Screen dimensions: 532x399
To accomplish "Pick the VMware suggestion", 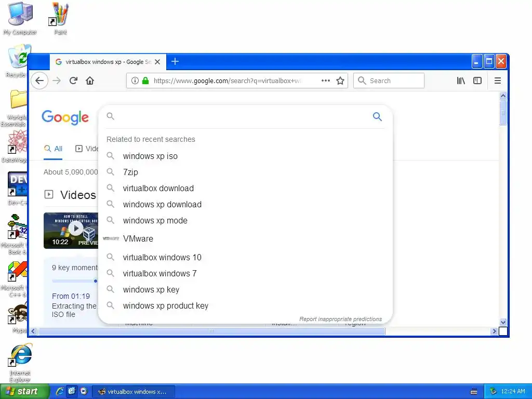I will [x=245, y=239].
